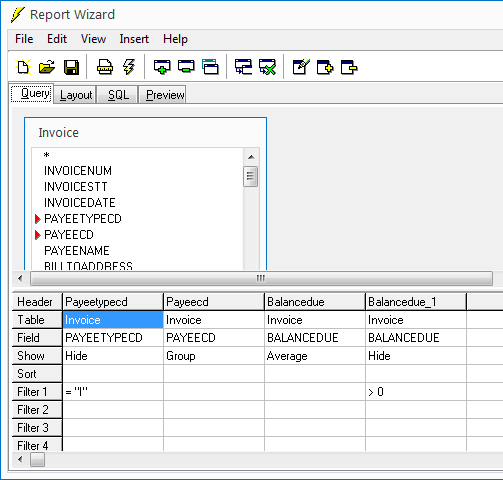The width and height of the screenshot is (503, 480).
Task: Click the Report Wizard lightning title icon
Action: tap(17, 15)
